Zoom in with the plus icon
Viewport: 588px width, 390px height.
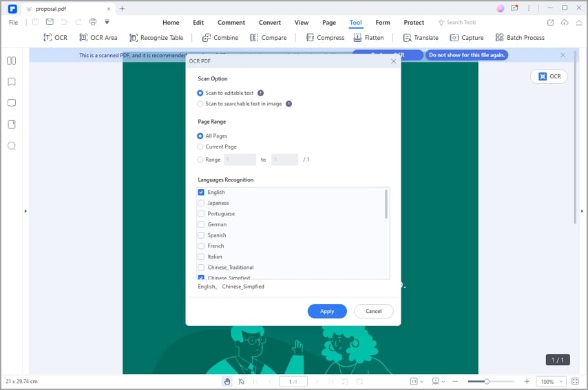527,381
